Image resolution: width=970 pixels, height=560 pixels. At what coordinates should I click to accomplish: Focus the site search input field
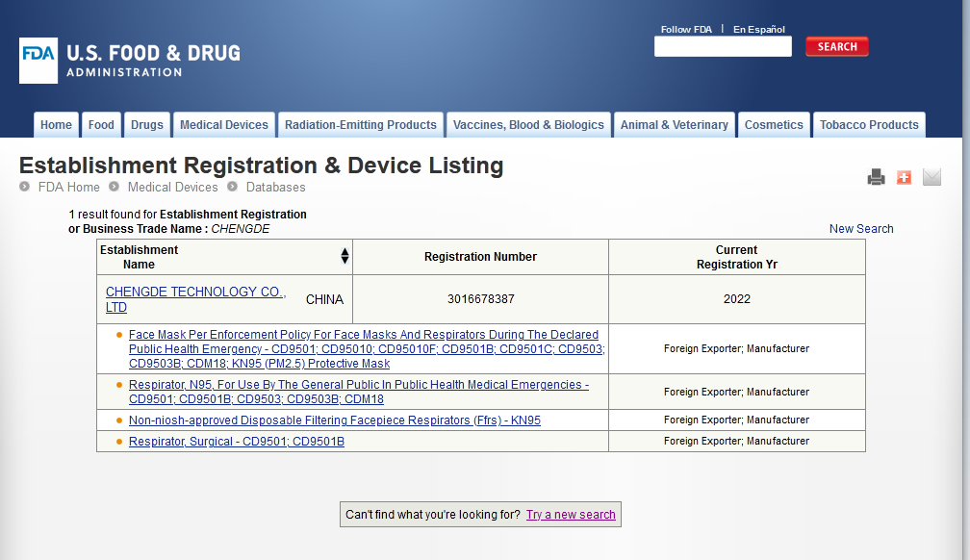coord(723,46)
